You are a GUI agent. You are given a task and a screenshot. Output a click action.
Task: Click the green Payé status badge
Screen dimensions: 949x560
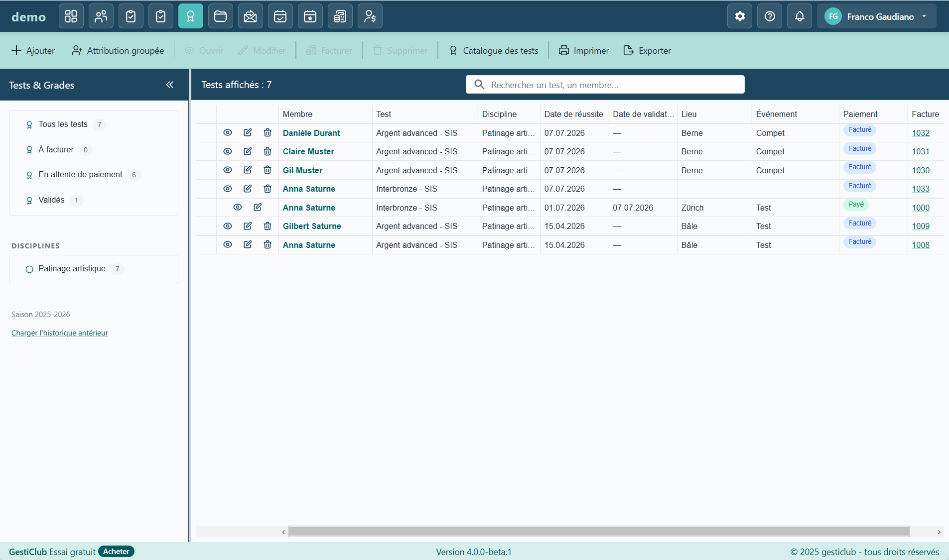tap(856, 204)
